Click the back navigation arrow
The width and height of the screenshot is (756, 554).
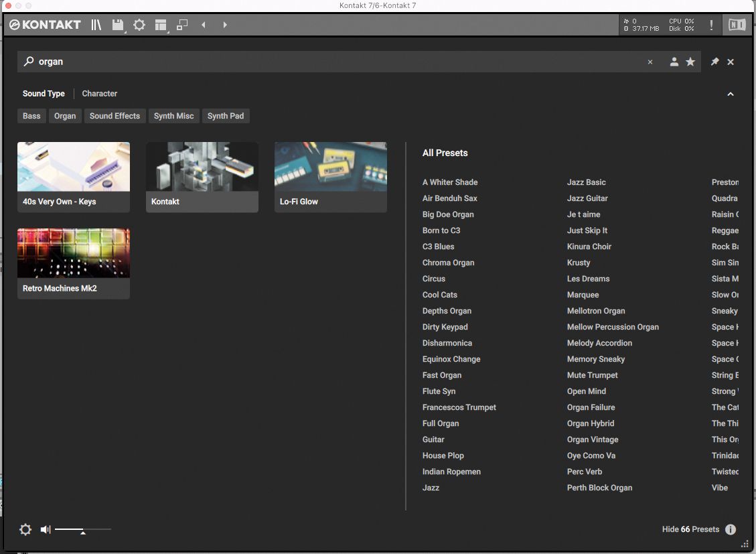[x=204, y=24]
